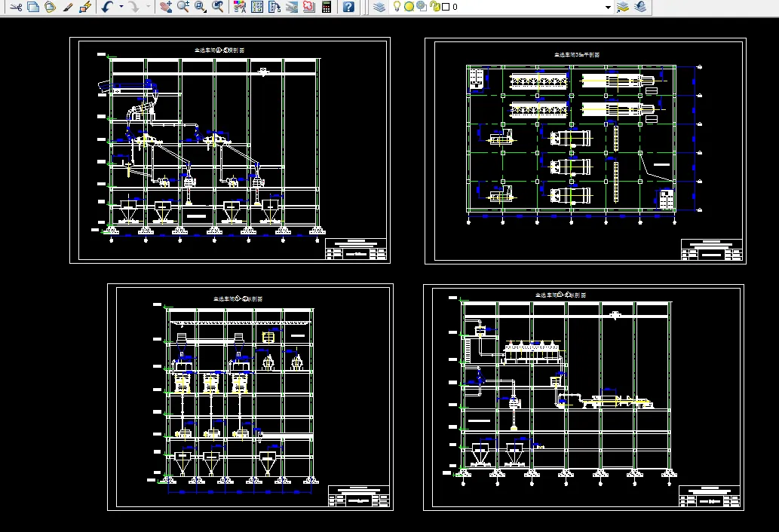Click the top-left section drawing sheet
779x532 pixels.
click(230, 151)
